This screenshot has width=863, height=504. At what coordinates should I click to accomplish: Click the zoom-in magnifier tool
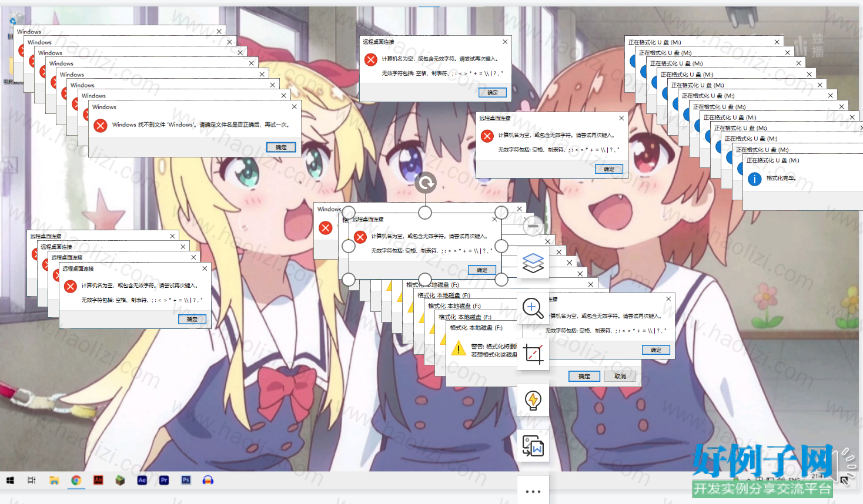coord(533,308)
